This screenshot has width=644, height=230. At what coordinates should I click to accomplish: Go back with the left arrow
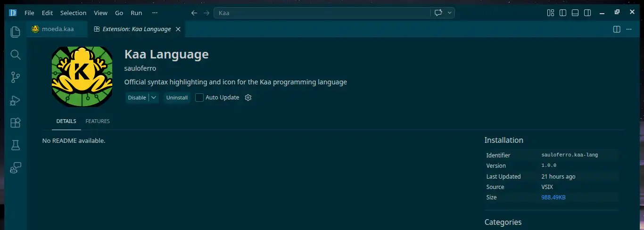pyautogui.click(x=194, y=13)
